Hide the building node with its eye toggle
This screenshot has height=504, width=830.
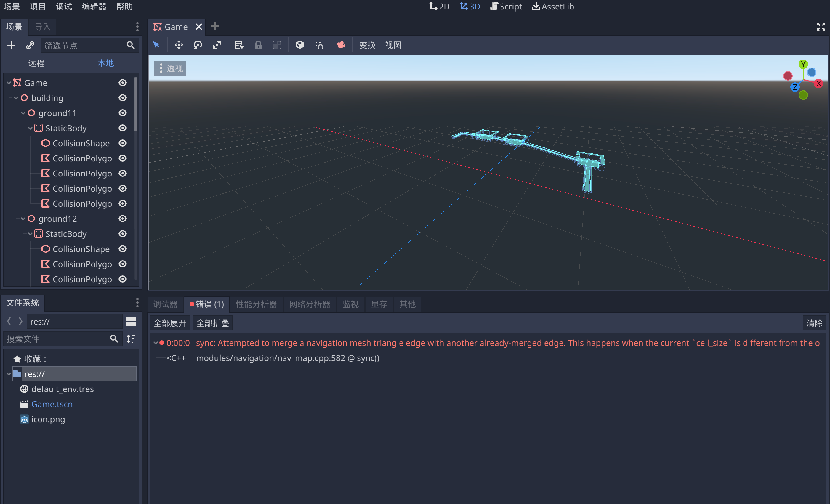click(122, 98)
